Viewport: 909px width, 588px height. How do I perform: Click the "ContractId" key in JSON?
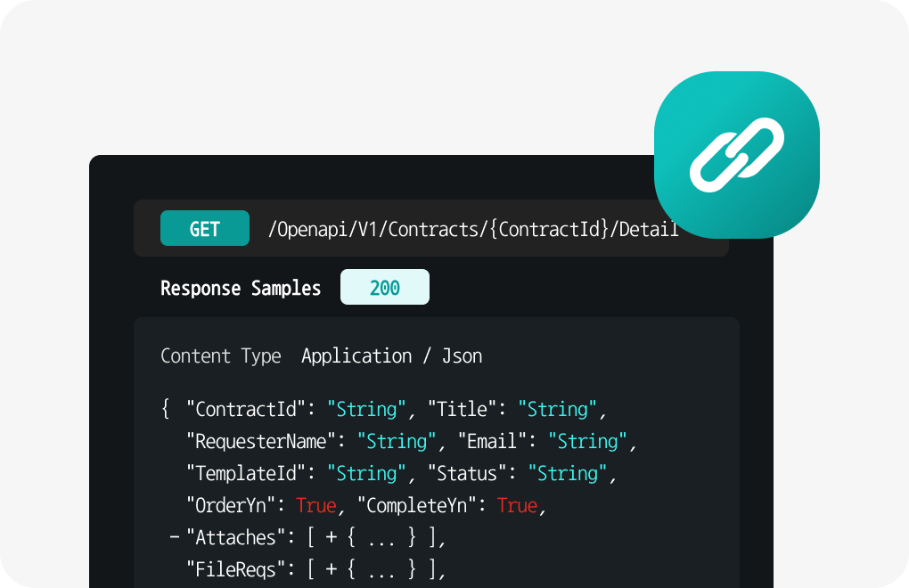click(246, 410)
